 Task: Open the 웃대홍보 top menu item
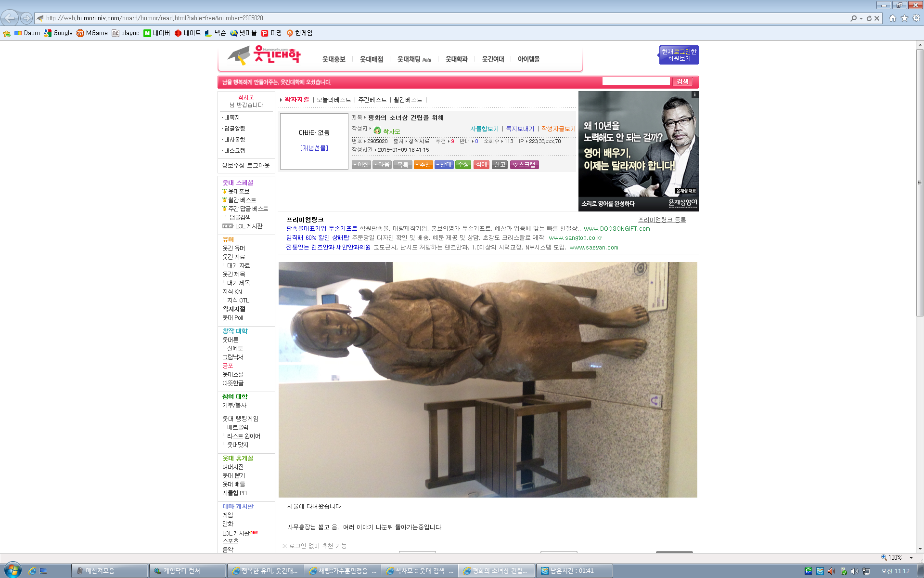click(334, 59)
